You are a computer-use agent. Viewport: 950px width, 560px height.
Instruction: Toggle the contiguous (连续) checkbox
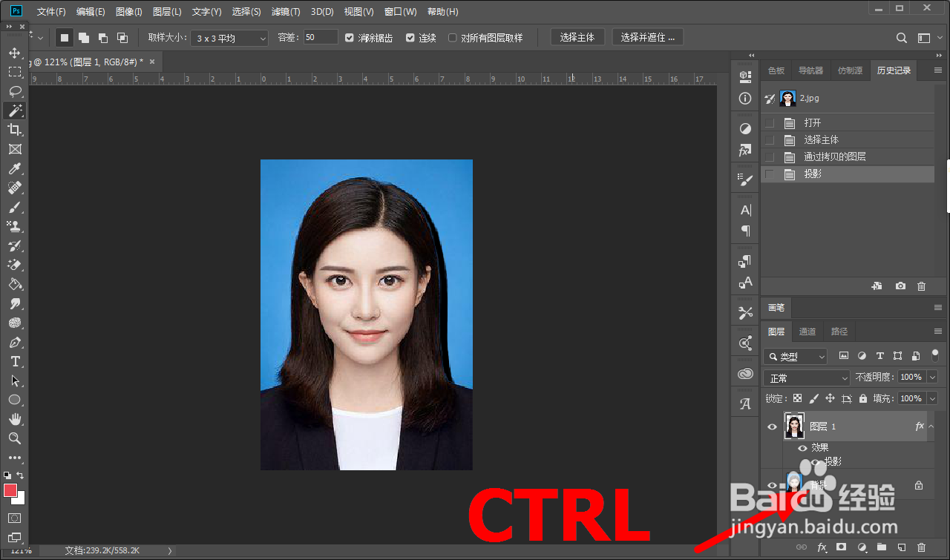(410, 38)
